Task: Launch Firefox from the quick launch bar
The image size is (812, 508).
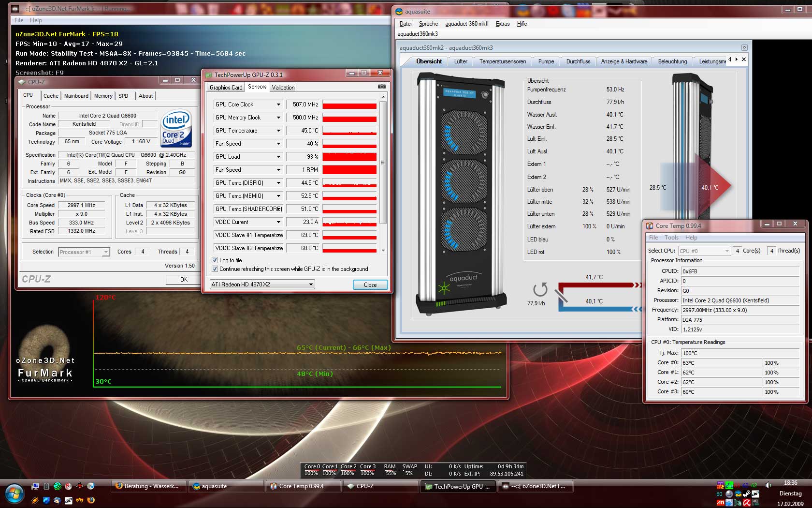Action: 90,500
